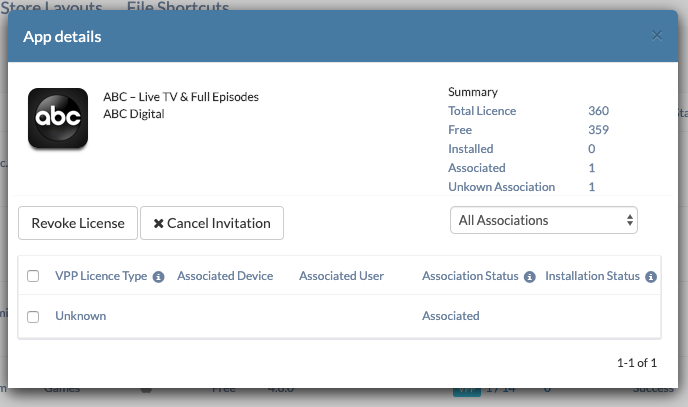Screen dimensions: 688x407
Task: Click the Associated label in Summary
Action: coord(477,168)
